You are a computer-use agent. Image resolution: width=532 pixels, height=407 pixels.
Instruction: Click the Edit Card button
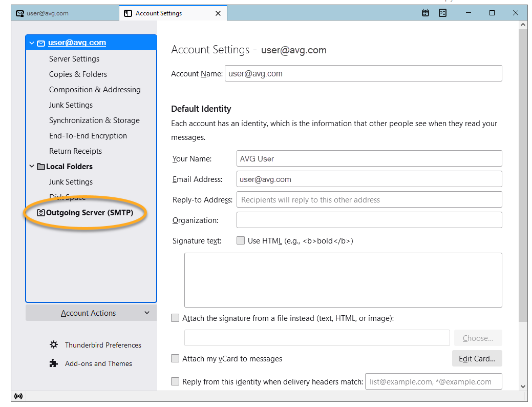477,359
